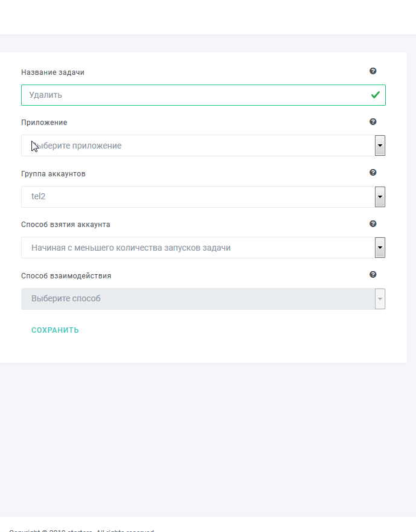
Task: Click the disabled Выберите способ field
Action: pyautogui.click(x=198, y=299)
